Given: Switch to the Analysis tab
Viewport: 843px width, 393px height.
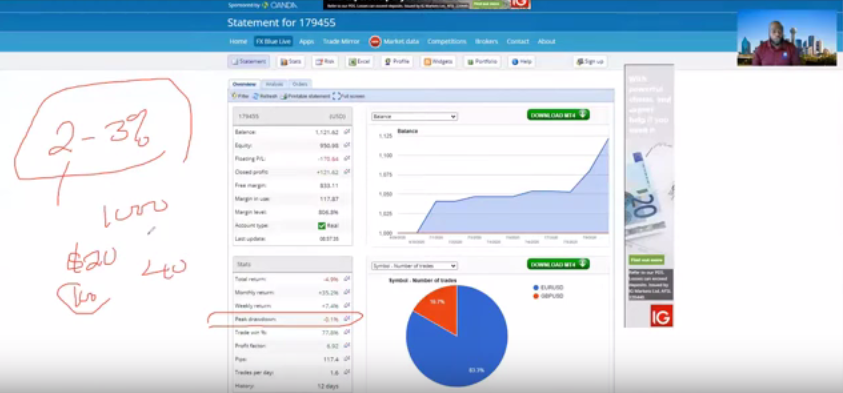Looking at the screenshot, I should click(274, 84).
